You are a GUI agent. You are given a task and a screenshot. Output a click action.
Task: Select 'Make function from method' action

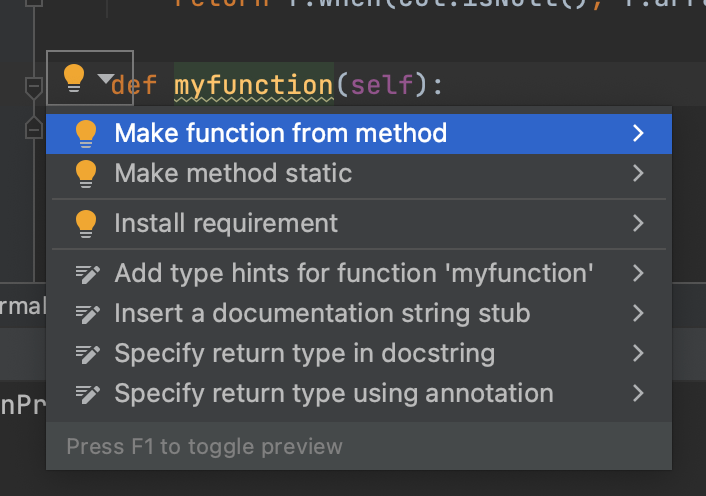point(280,133)
